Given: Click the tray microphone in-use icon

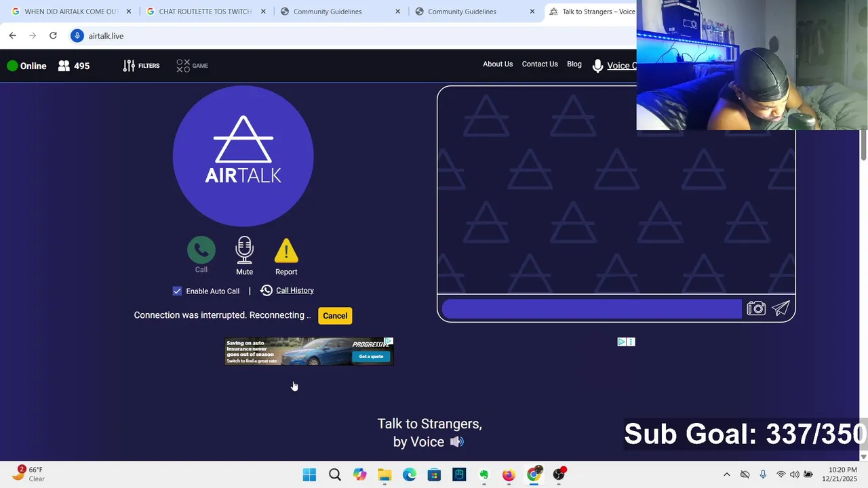Looking at the screenshot, I should (763, 474).
